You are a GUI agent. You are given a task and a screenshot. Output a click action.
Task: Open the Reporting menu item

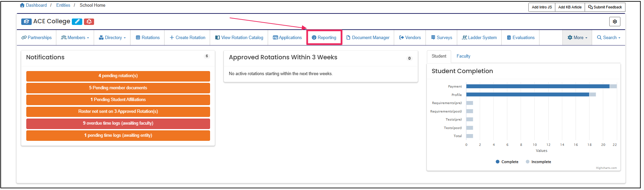(324, 38)
